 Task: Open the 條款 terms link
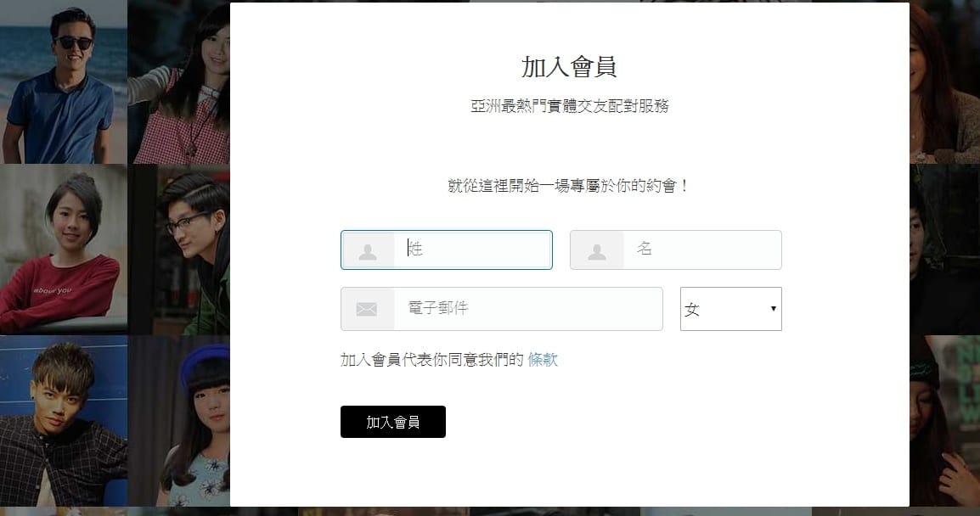(543, 360)
